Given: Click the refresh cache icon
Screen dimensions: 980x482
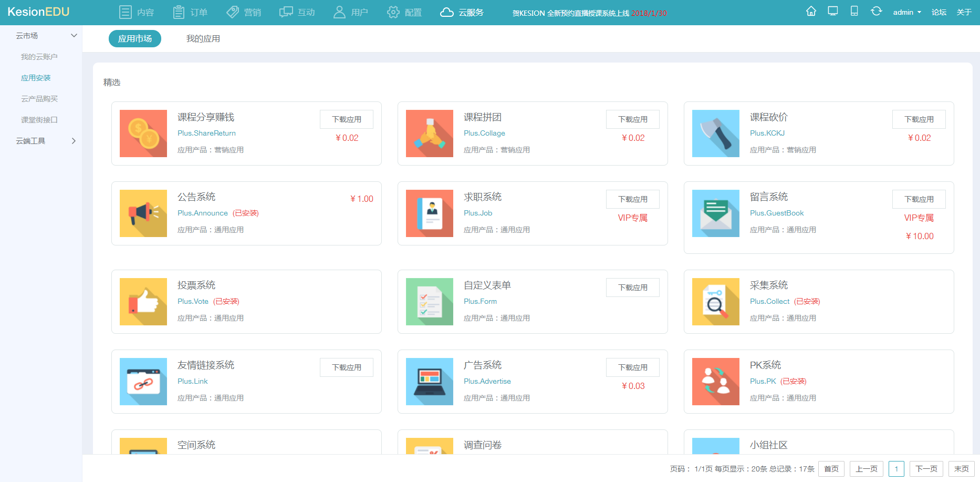Looking at the screenshot, I should [x=876, y=12].
